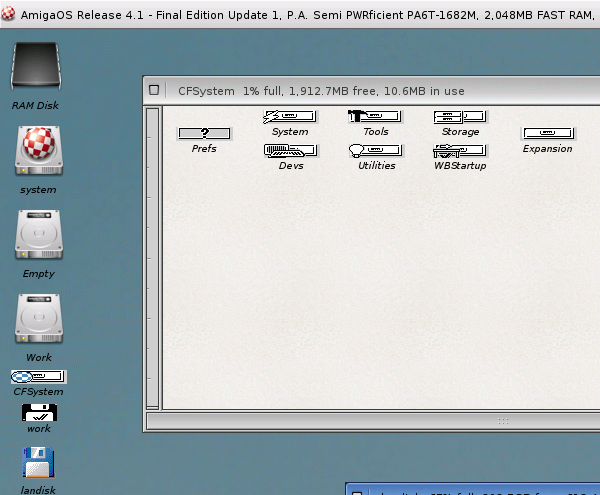Click the CFSystem window title bar text
The width and height of the screenshot is (600, 495).
coord(321,91)
